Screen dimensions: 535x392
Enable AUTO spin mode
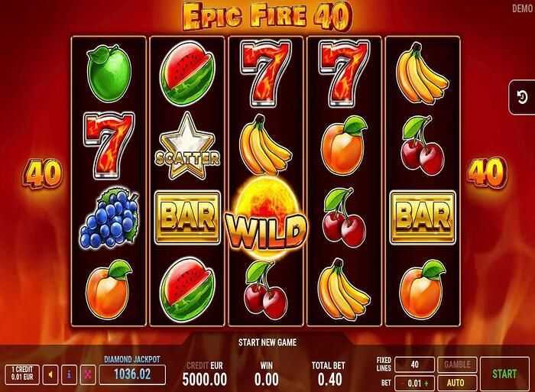point(456,383)
